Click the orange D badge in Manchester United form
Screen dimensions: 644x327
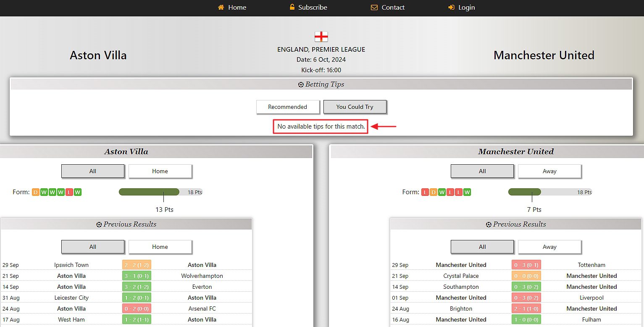coord(434,192)
